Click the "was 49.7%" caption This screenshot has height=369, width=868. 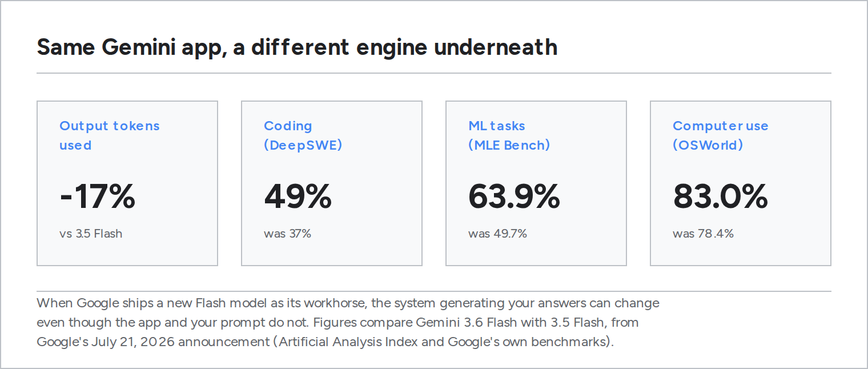[x=497, y=233]
